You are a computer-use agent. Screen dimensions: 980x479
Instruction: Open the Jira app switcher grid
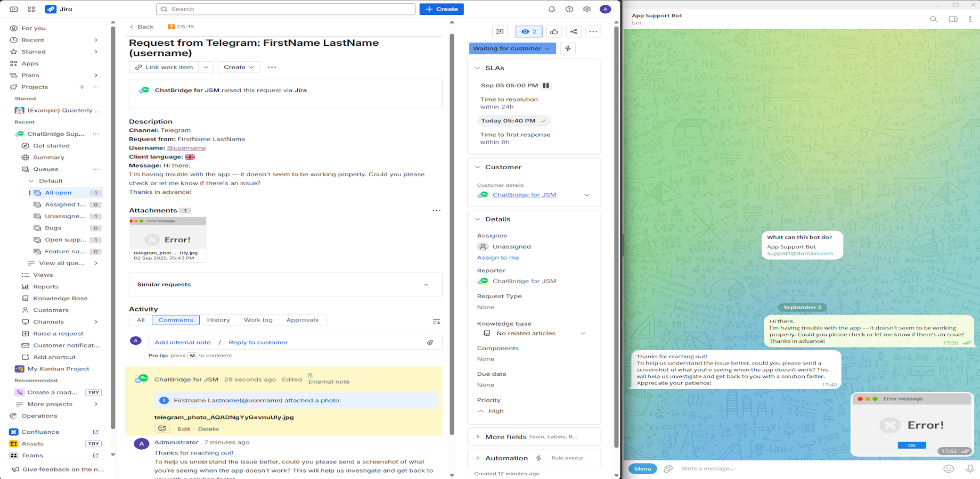(x=31, y=9)
